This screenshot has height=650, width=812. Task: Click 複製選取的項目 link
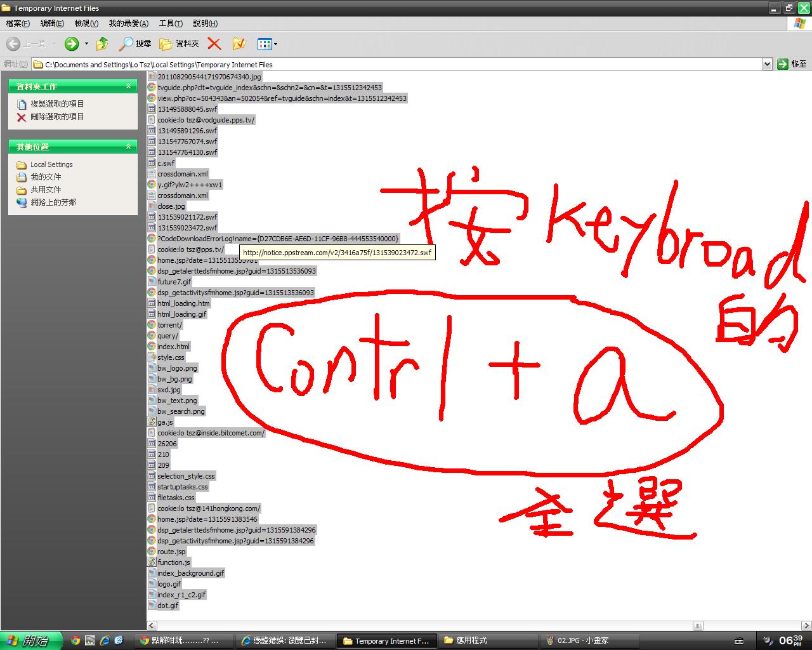coord(57,104)
